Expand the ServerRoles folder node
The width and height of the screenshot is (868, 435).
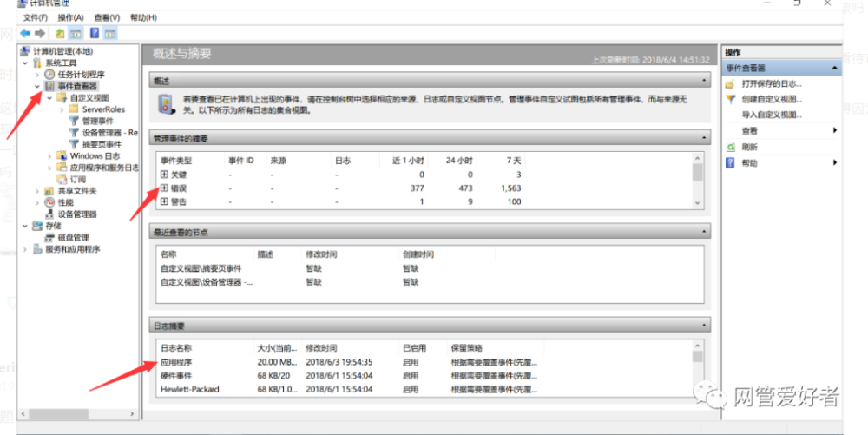62,109
